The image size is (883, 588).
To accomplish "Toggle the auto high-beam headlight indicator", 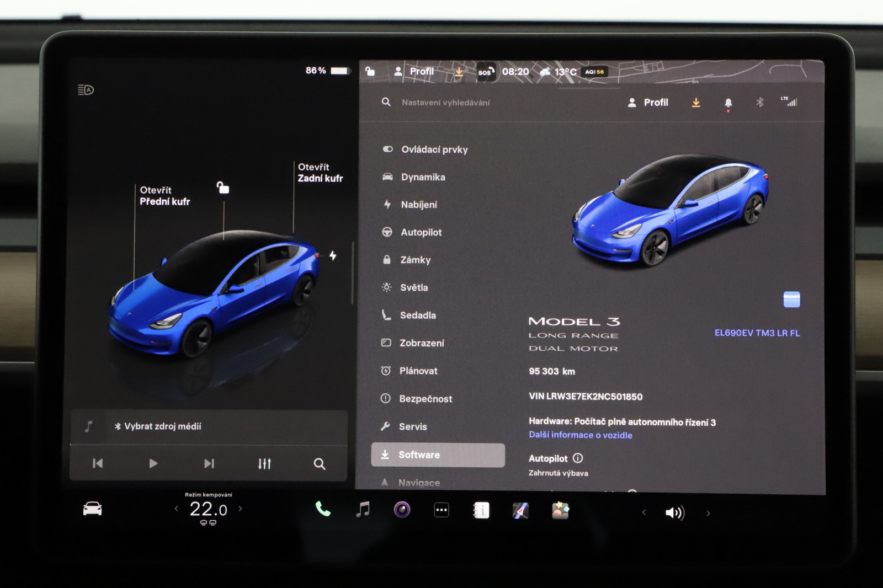I will coord(86,90).
